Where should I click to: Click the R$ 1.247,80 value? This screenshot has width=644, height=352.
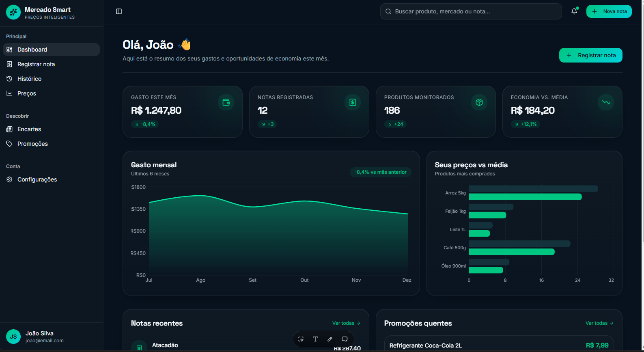coord(156,110)
